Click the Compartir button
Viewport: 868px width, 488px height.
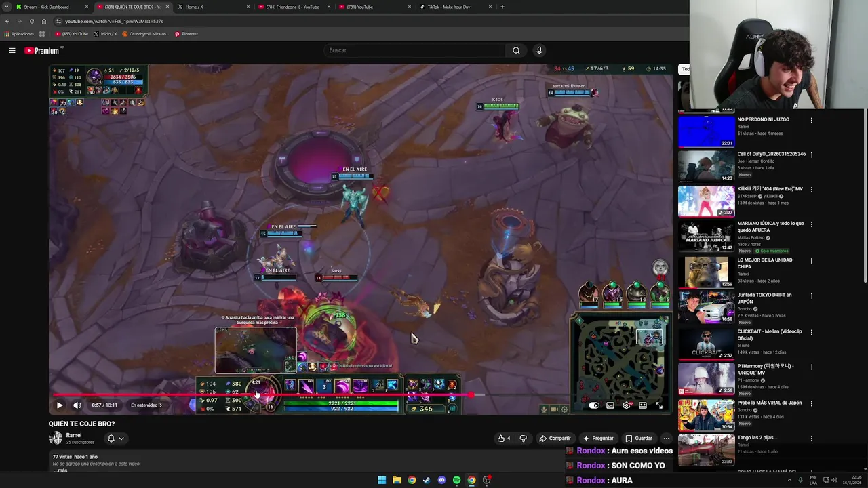click(555, 439)
